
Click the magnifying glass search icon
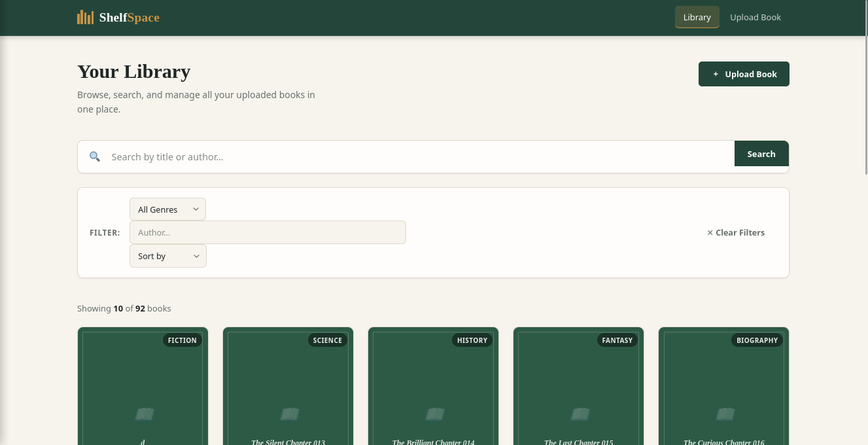(x=95, y=156)
